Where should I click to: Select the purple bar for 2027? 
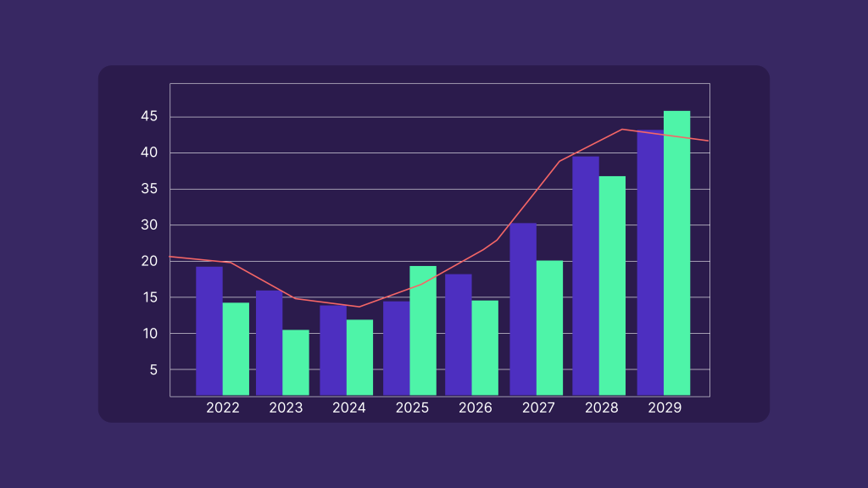(523, 309)
